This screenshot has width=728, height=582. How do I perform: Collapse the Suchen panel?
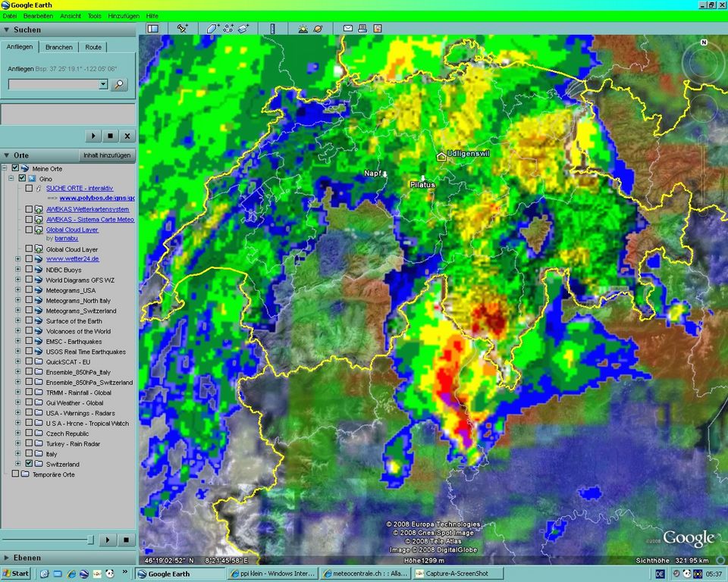[7, 30]
